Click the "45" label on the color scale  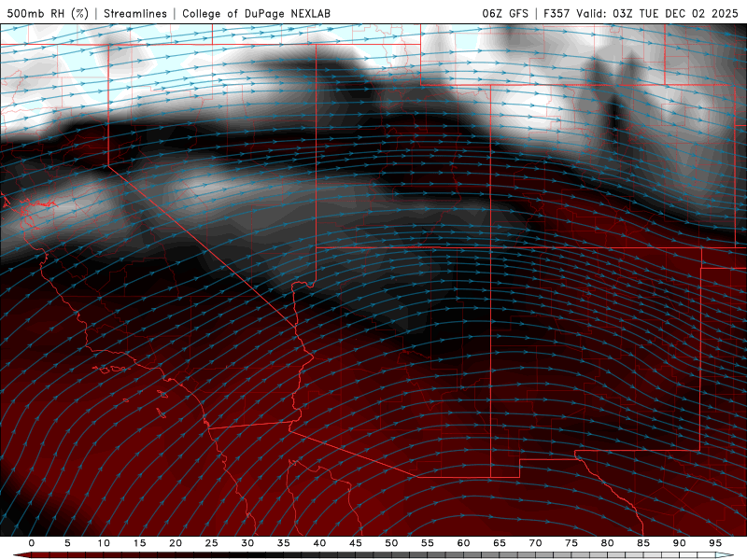[356, 543]
